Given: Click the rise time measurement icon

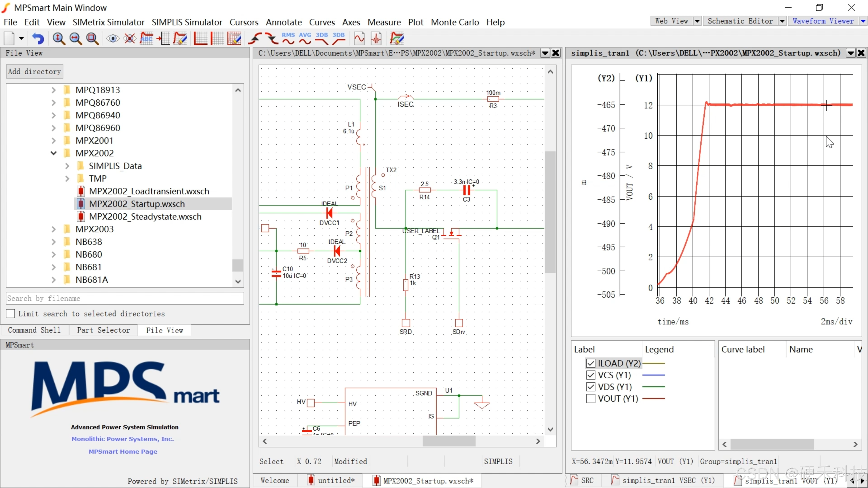Looking at the screenshot, I should (255, 38).
